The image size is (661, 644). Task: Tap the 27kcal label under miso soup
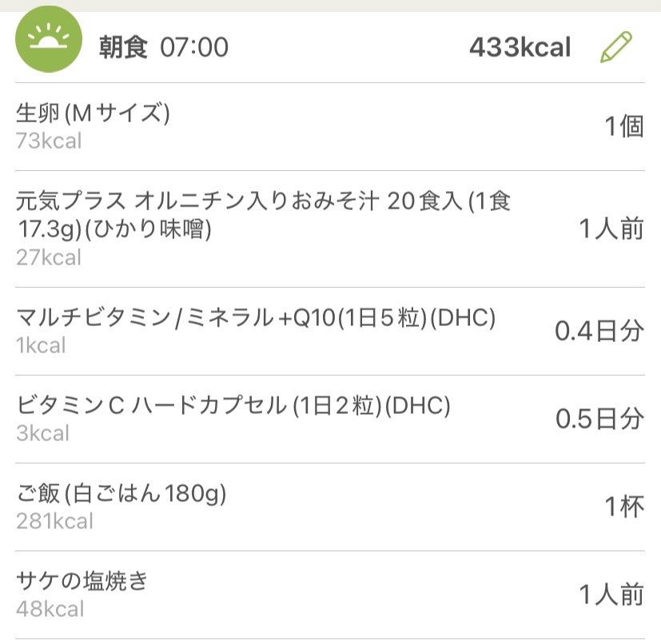pos(49,258)
